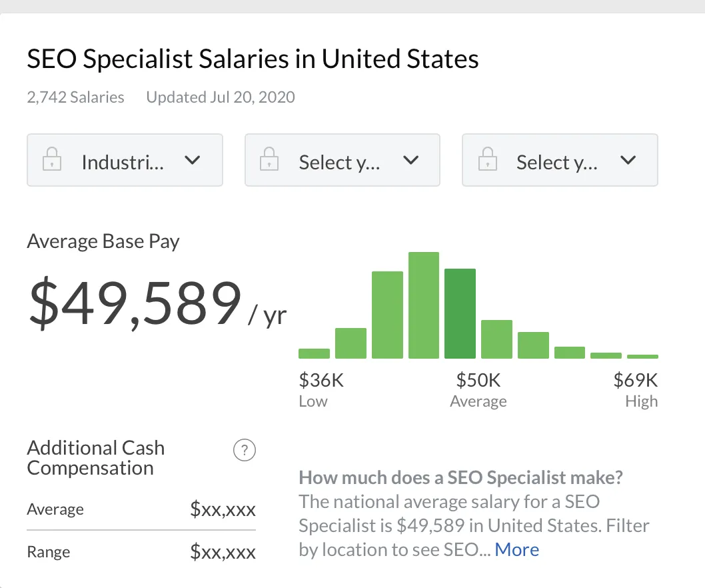
Task: Click the Range row $xx,xxx value
Action: click(x=223, y=551)
